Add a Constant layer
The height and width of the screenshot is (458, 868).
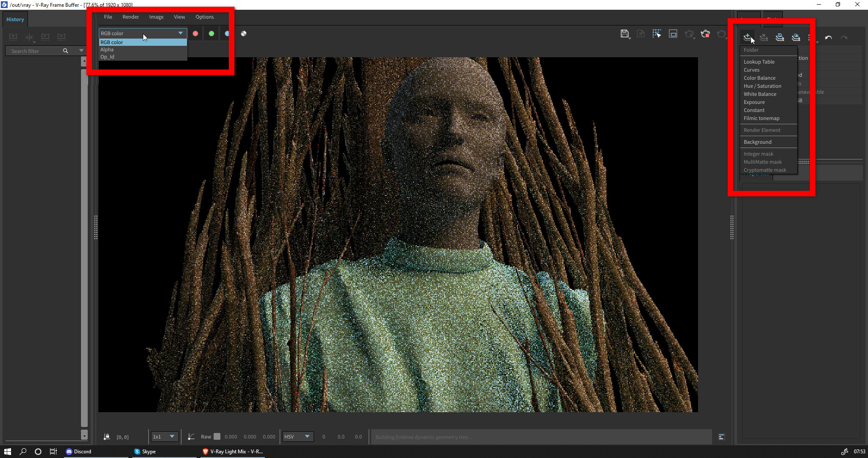coord(768,110)
